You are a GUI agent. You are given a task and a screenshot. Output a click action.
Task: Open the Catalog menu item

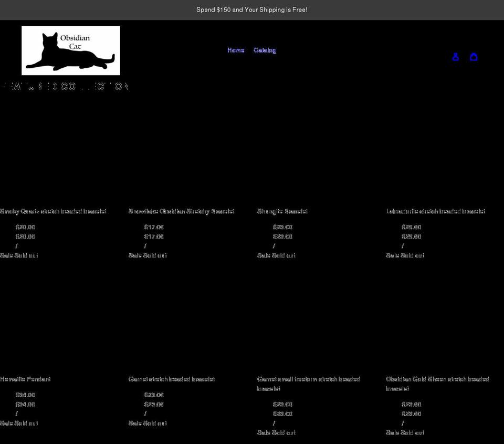click(265, 50)
